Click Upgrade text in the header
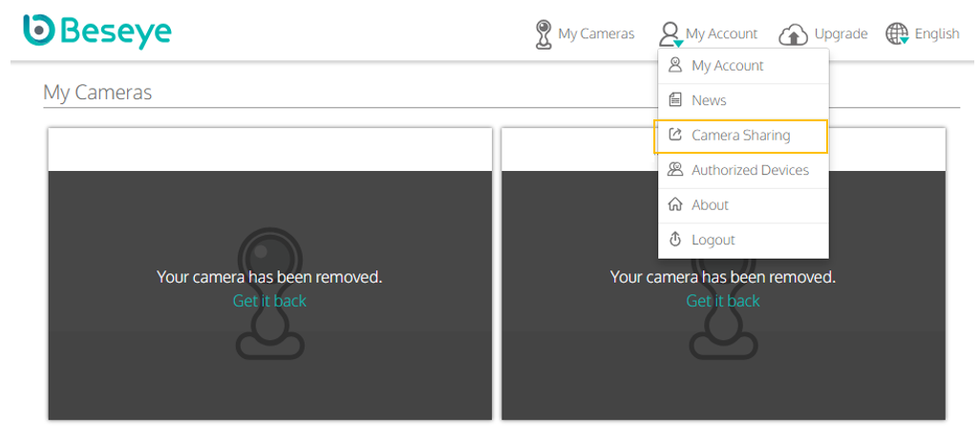 841,33
